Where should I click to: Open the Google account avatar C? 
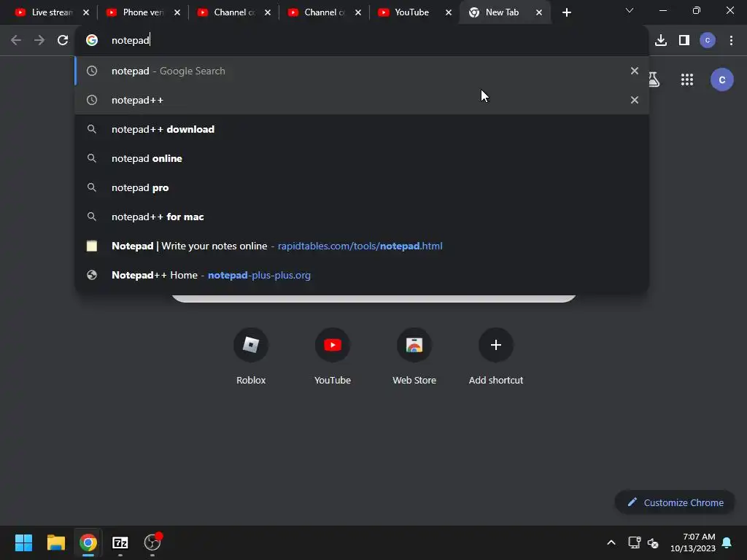pyautogui.click(x=722, y=79)
